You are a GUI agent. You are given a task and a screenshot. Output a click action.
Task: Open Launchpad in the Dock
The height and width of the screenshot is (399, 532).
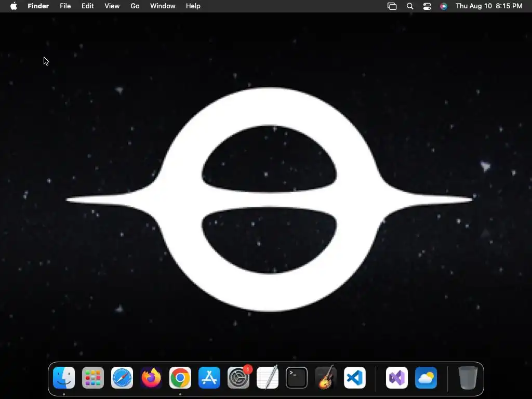pos(93,378)
